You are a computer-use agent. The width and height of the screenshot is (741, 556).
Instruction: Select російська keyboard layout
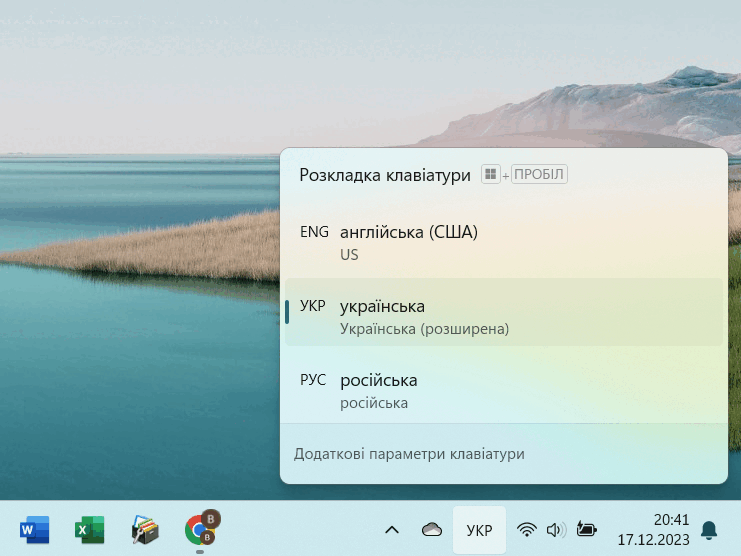(x=504, y=390)
